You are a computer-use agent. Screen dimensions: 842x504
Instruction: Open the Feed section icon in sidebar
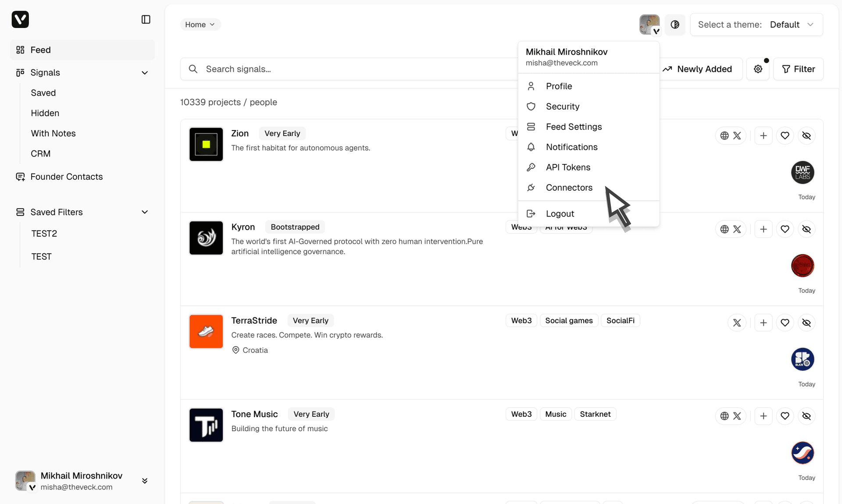click(20, 50)
